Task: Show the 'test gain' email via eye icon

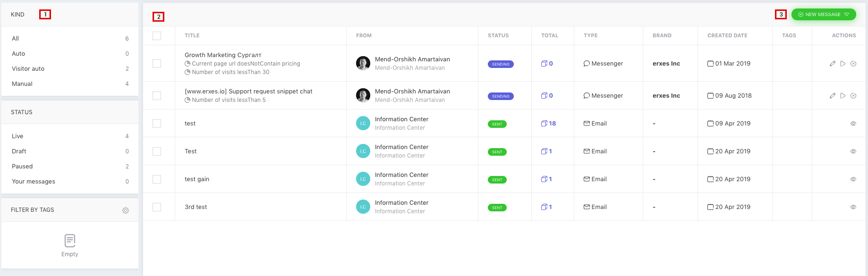Action: (853, 179)
